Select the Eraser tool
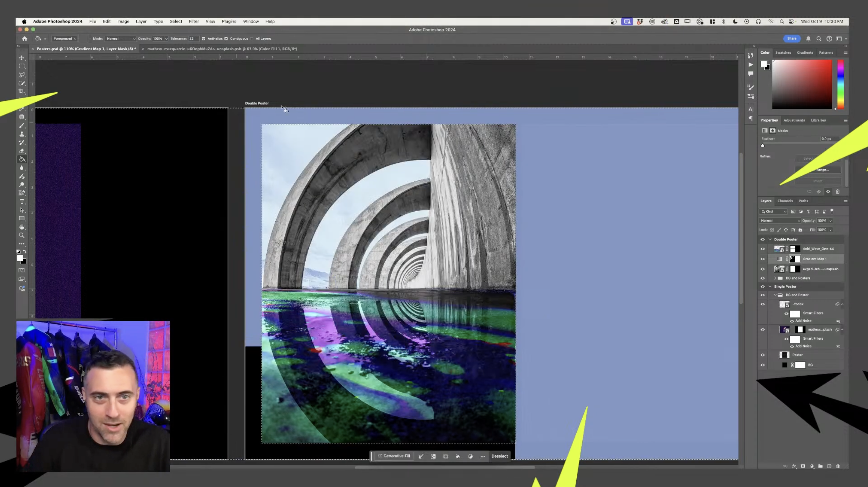The image size is (868, 487). pyautogui.click(x=22, y=151)
